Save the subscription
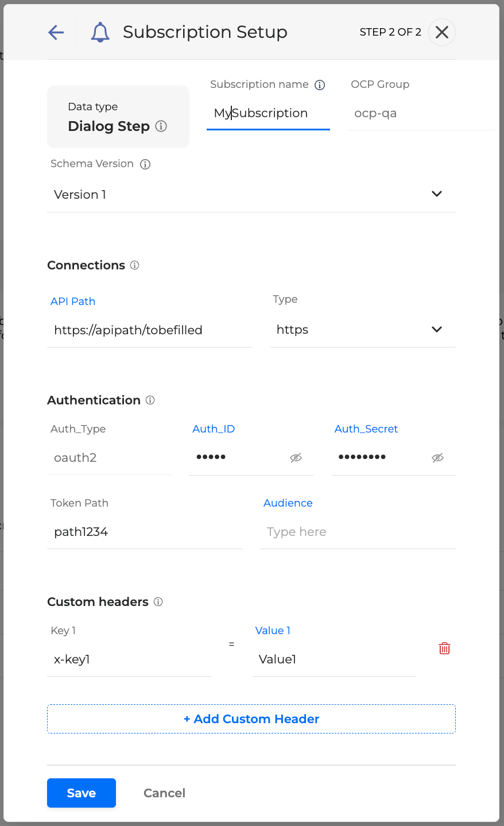504x826 pixels. (x=82, y=793)
